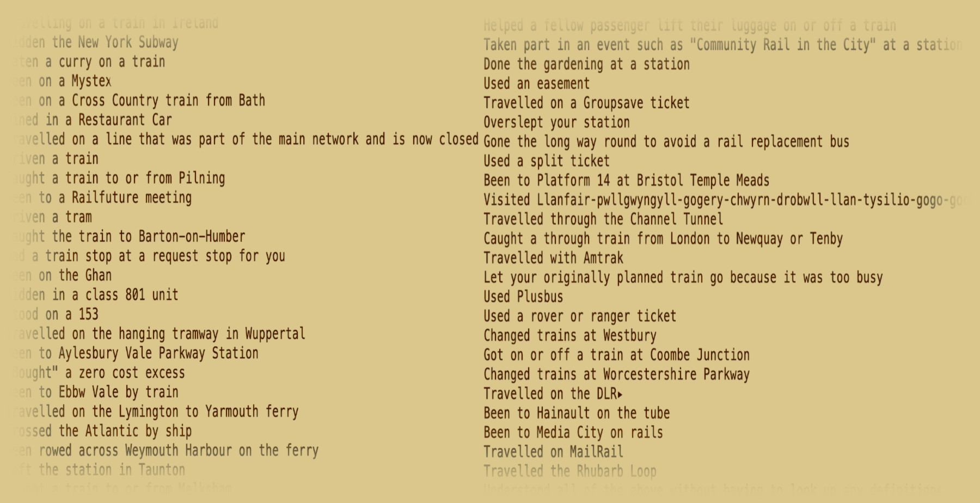Choose "Used a split ticket"

click(x=547, y=161)
